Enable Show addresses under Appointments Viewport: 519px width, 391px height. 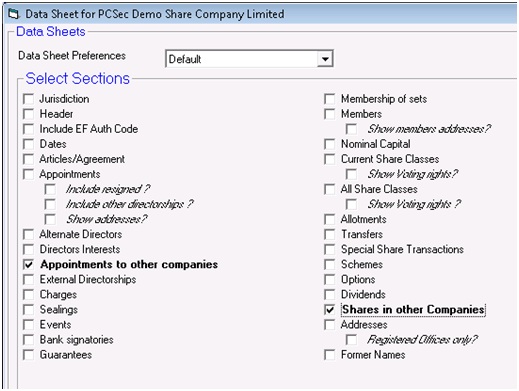click(50, 219)
